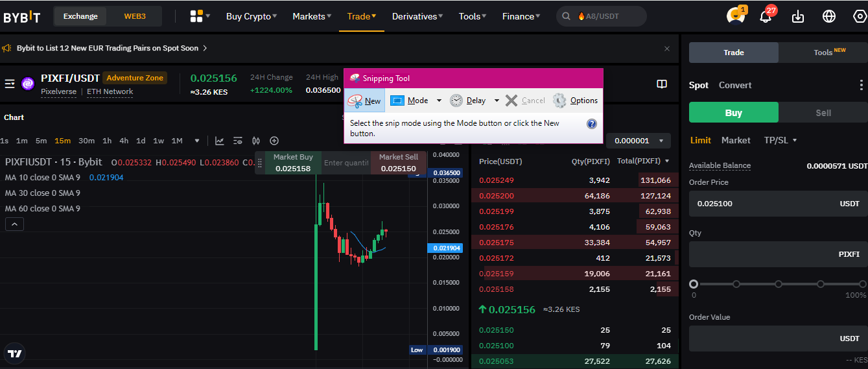The width and height of the screenshot is (868, 369).
Task: Toggle to the WEB3 mode
Action: pyautogui.click(x=135, y=16)
